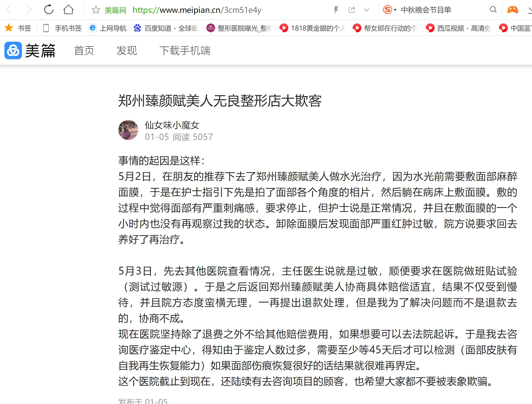
Task: Click the browser back arrow
Action: pyautogui.click(x=9, y=10)
